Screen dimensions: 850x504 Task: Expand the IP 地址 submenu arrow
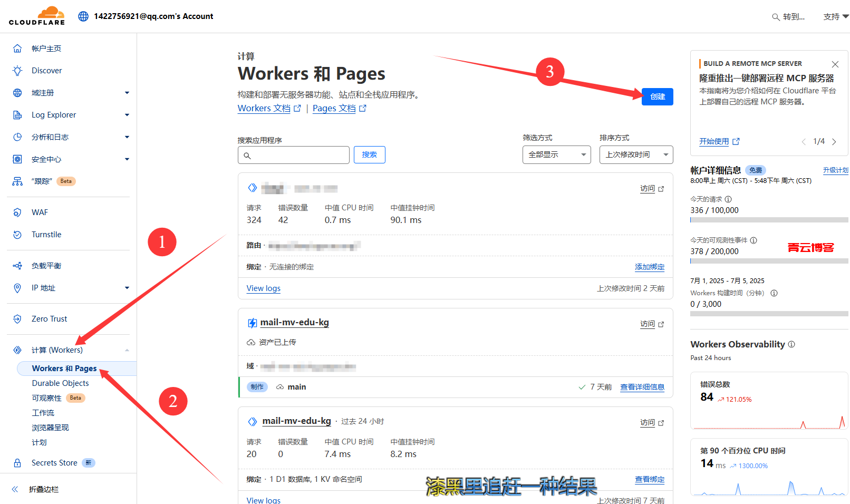point(127,288)
